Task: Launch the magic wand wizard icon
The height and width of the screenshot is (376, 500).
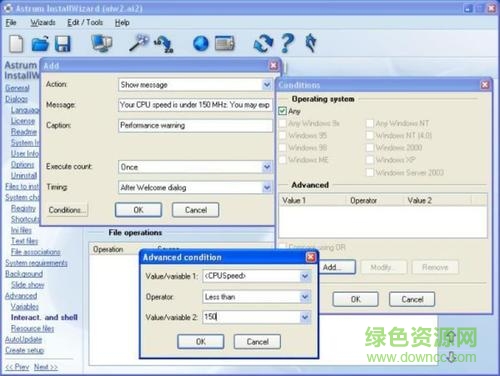Action: (x=138, y=43)
